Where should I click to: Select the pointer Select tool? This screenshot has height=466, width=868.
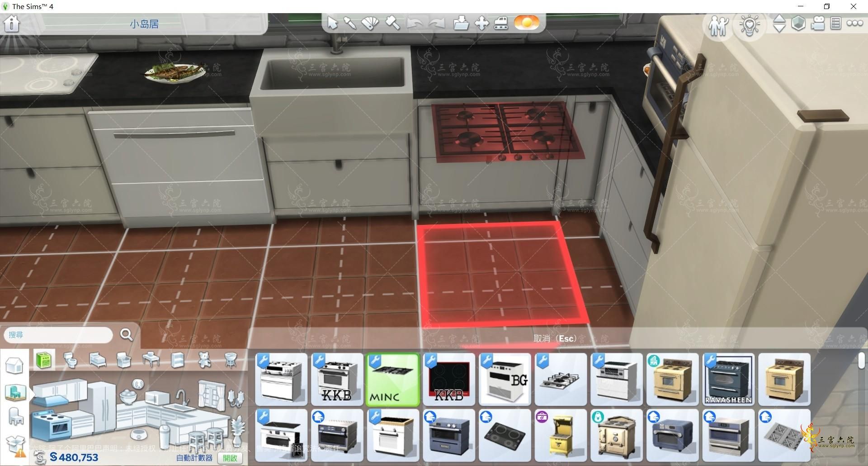click(333, 23)
